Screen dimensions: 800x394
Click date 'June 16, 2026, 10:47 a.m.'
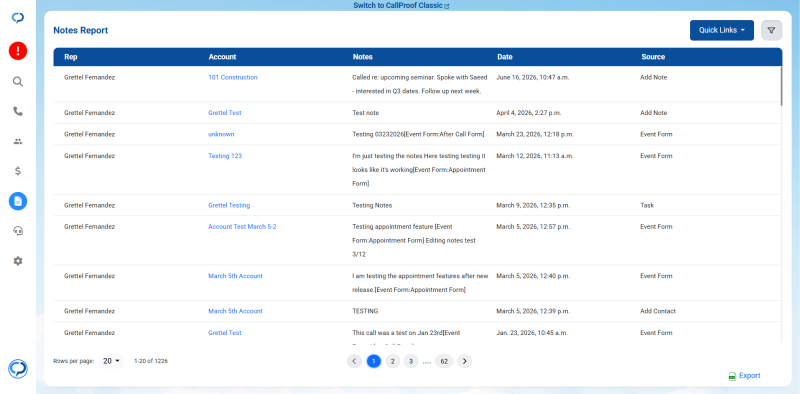[533, 78]
